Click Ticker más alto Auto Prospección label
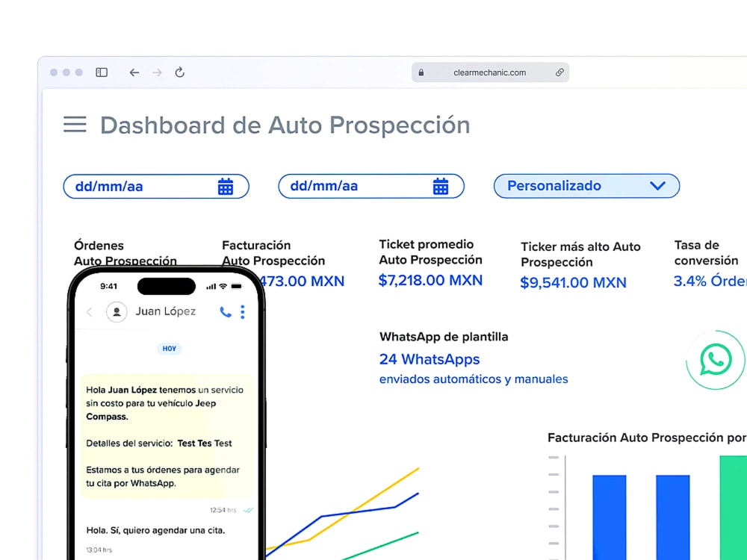This screenshot has height=560, width=747. tap(580, 255)
